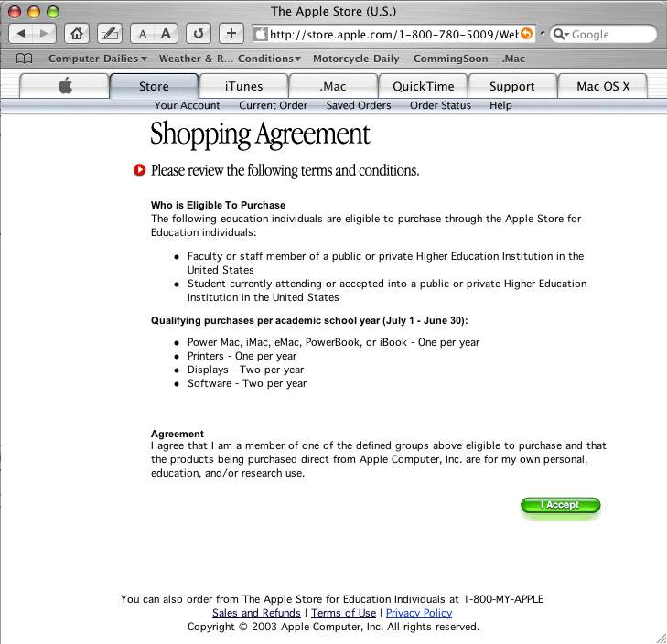Click the 'Agreement' section heading
The image size is (667, 644).
pyautogui.click(x=178, y=434)
